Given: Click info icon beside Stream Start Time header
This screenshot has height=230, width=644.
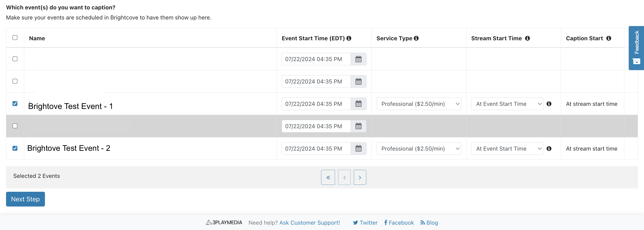Looking at the screenshot, I should [x=527, y=38].
